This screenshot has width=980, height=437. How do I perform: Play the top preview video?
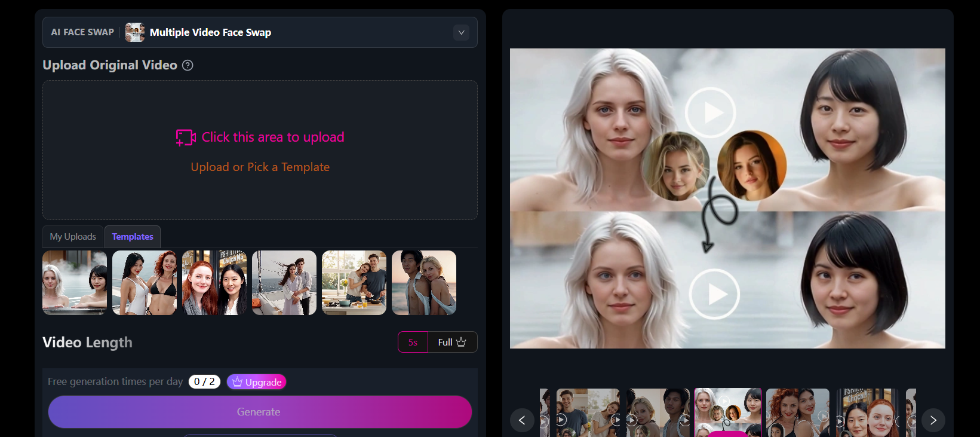[710, 112]
